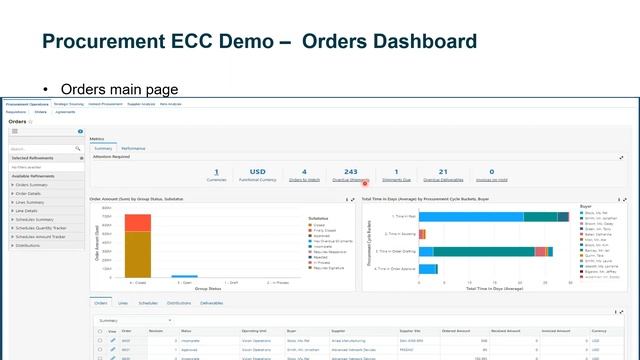Switch to the Procurement Operations tab

pos(27,104)
